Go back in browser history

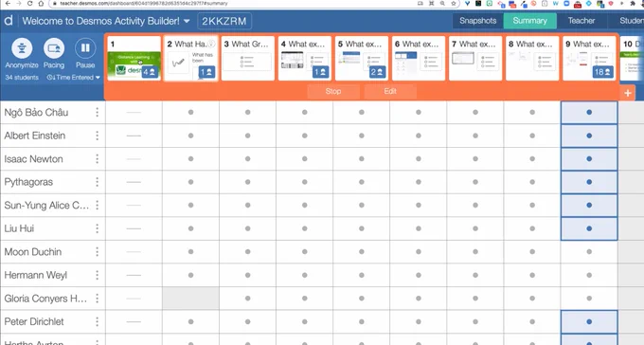[8, 3]
